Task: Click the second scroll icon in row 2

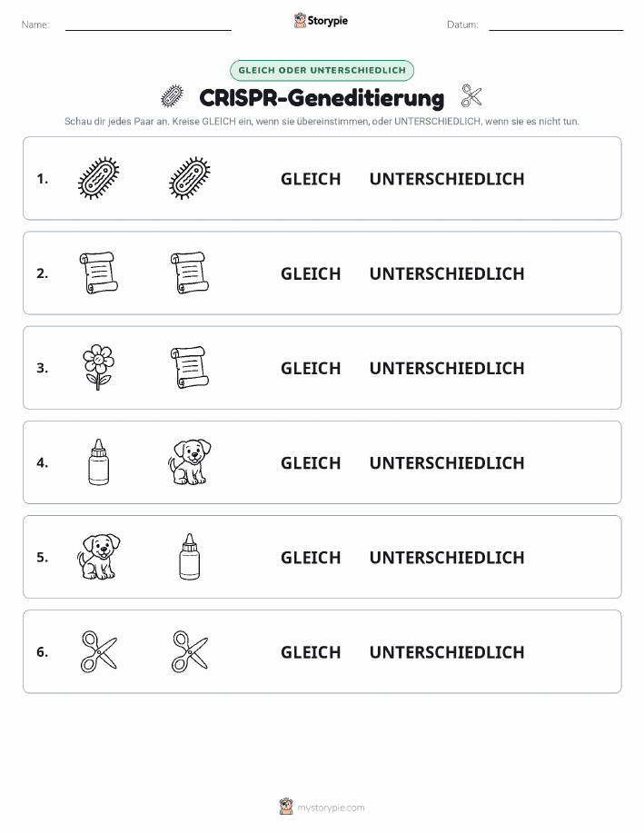Action: (x=190, y=273)
